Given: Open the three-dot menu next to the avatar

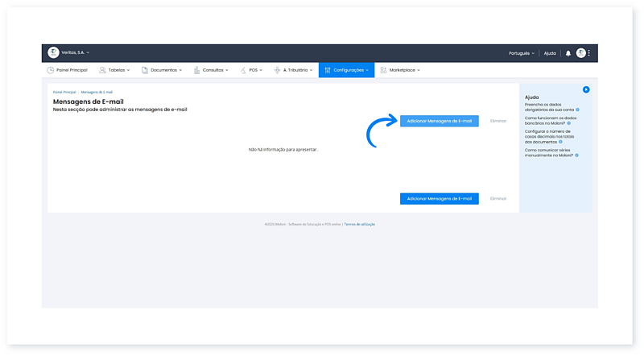Looking at the screenshot, I should [x=589, y=53].
